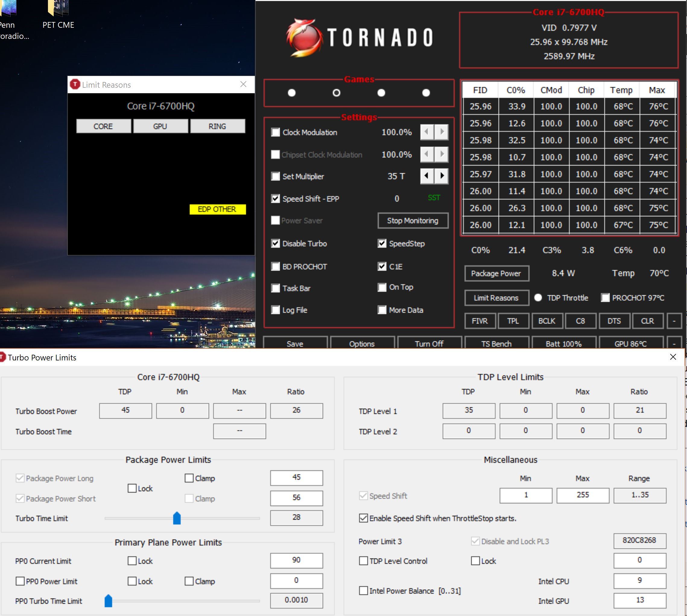This screenshot has width=687, height=616.
Task: Uncheck Disable Turbo
Action: (x=276, y=243)
